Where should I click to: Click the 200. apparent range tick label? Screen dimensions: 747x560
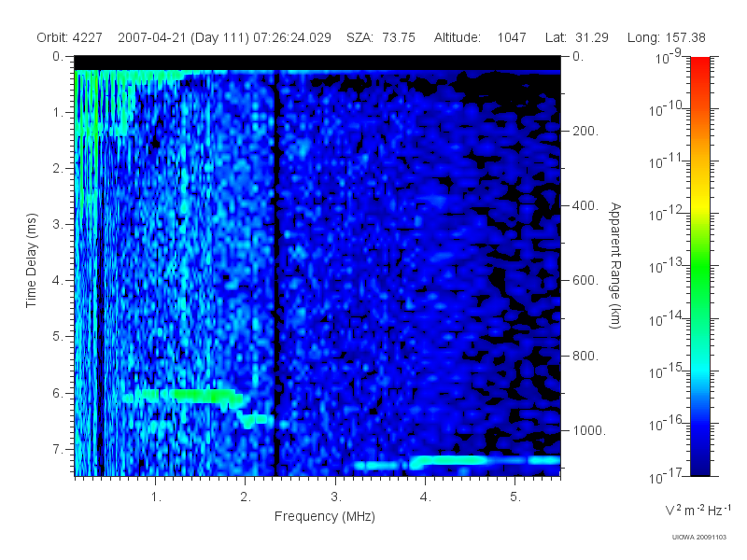585,131
